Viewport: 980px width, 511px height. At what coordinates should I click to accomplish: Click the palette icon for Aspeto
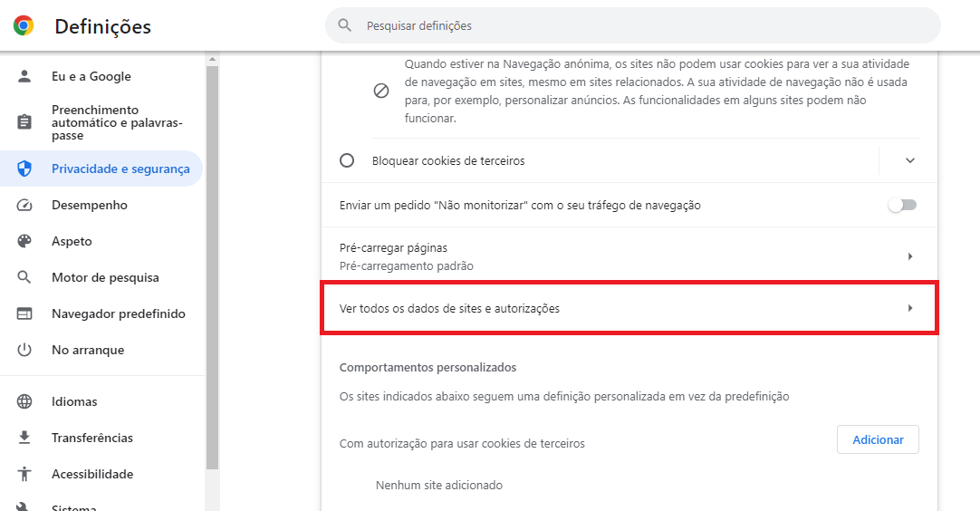tap(24, 241)
